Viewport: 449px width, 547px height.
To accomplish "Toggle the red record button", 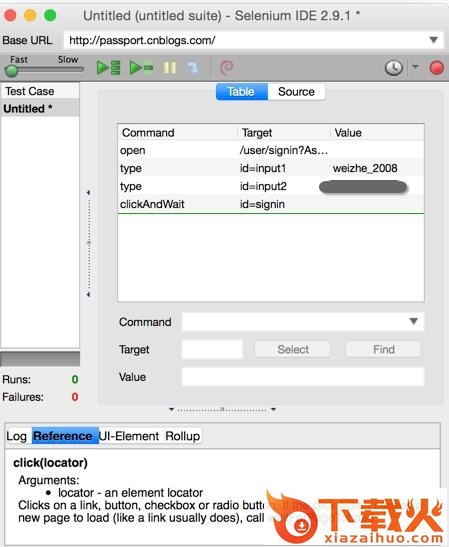I will (436, 68).
